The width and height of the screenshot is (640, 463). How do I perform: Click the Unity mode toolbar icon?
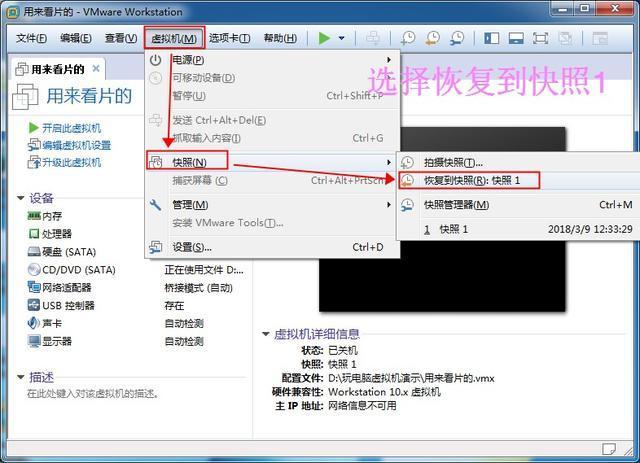tap(565, 38)
